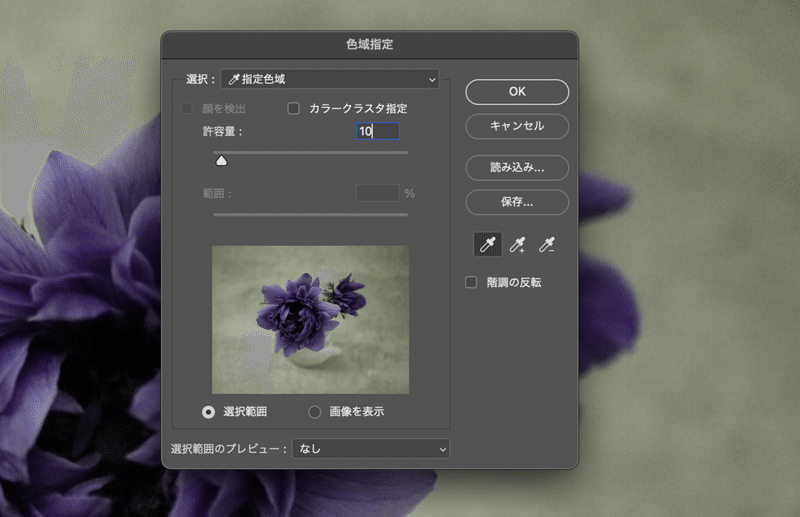Click the OK button
The width and height of the screenshot is (800, 517).
pos(517,92)
